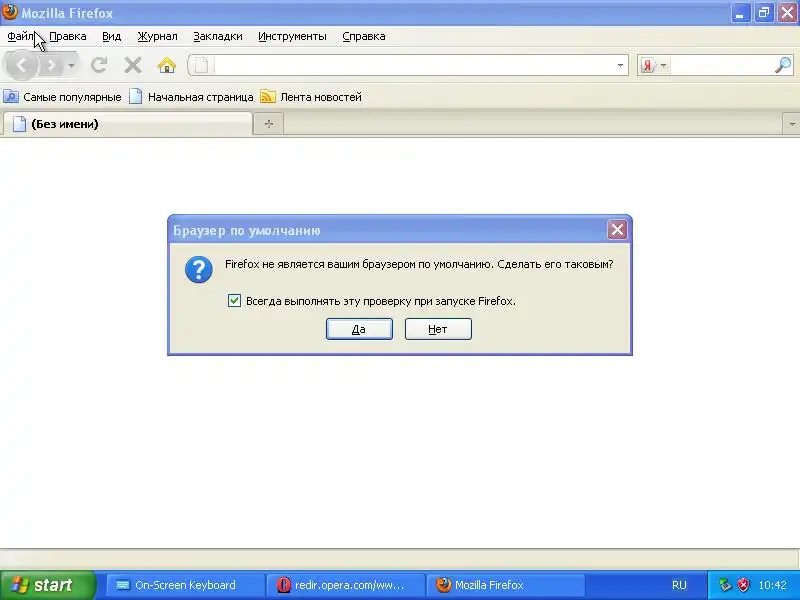800x600 pixels.
Task: Select the (Без имени) tab
Action: pos(128,124)
